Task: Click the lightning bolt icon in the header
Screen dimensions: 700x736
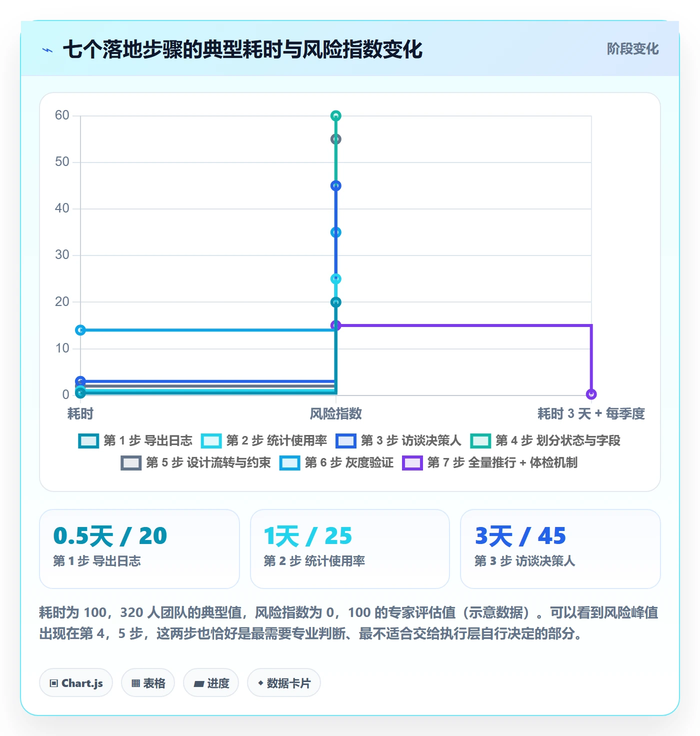Action: coord(47,50)
